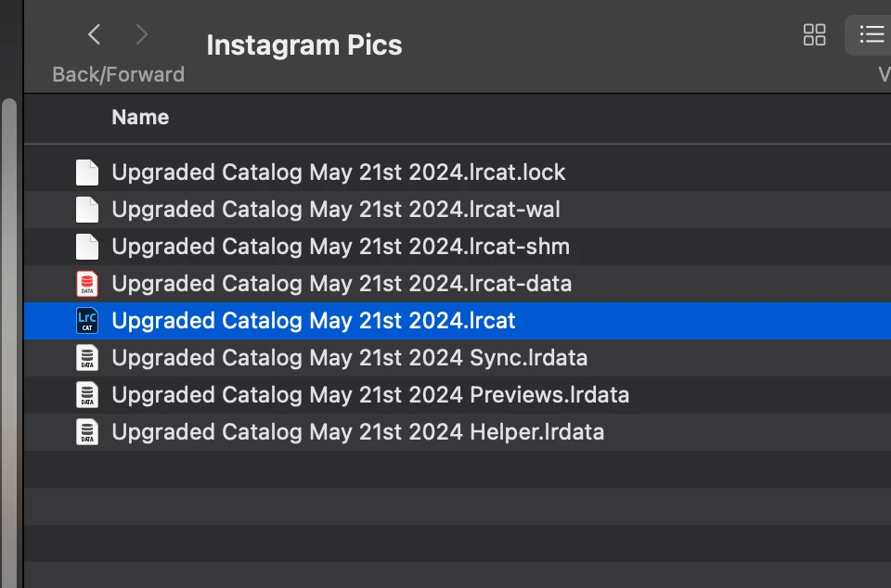Select the highlighted .lrcat catalog file
891x588 pixels.
[x=313, y=321]
